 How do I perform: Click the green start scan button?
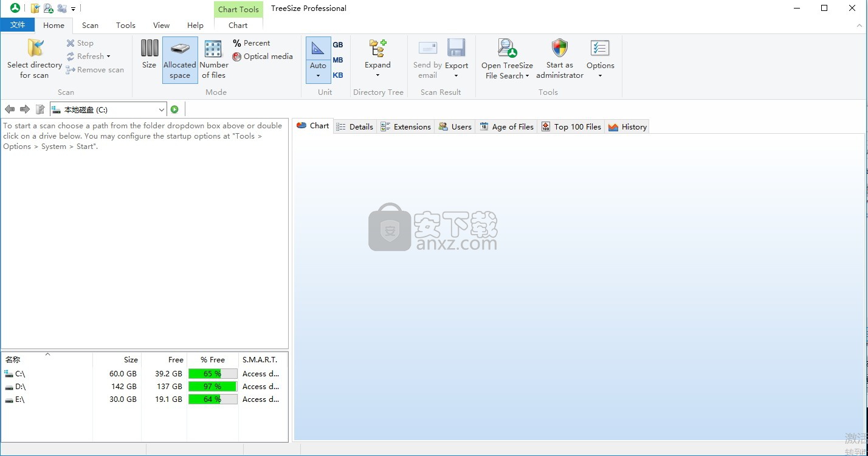point(174,109)
